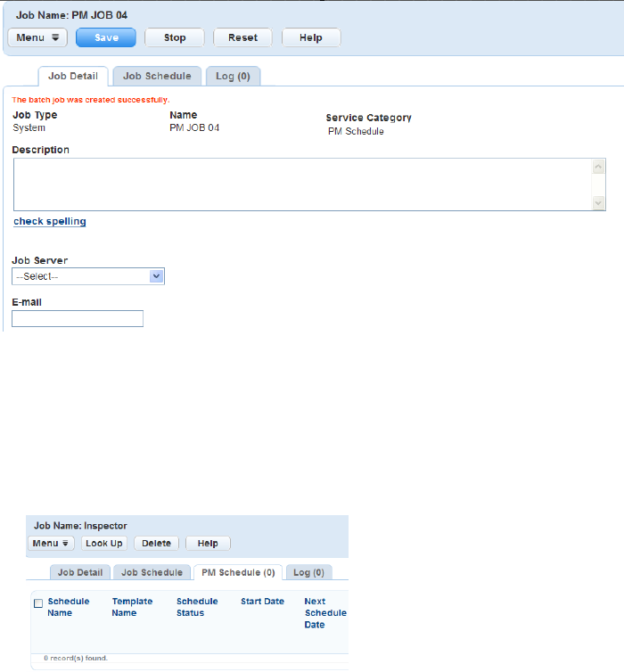Click the Reset button
The width and height of the screenshot is (624, 672).
tap(242, 37)
